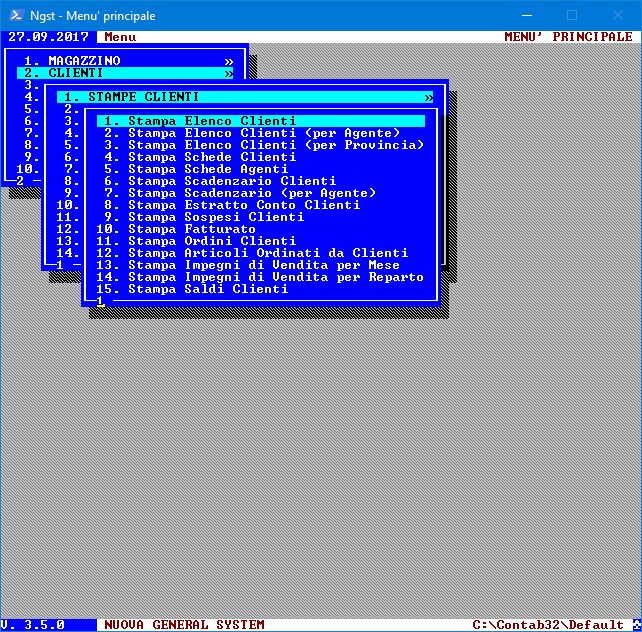Viewport: 642px width, 632px height.
Task: Expand the MAGAZZINO submenu arrow
Action: pos(228,61)
